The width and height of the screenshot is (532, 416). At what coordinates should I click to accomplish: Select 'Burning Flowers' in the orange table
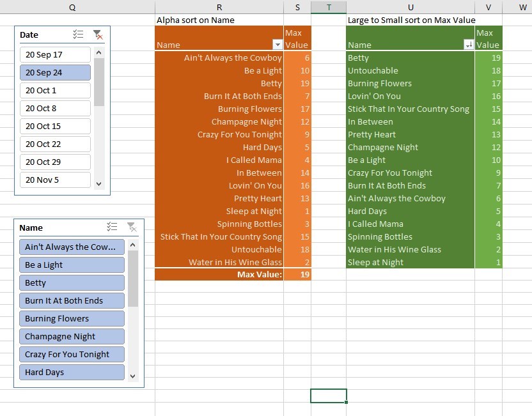pyautogui.click(x=219, y=109)
